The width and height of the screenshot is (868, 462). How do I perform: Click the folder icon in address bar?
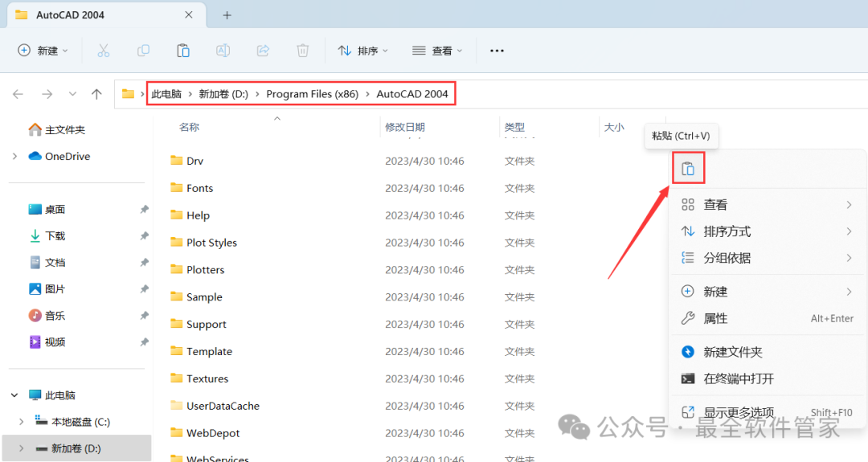tap(128, 94)
